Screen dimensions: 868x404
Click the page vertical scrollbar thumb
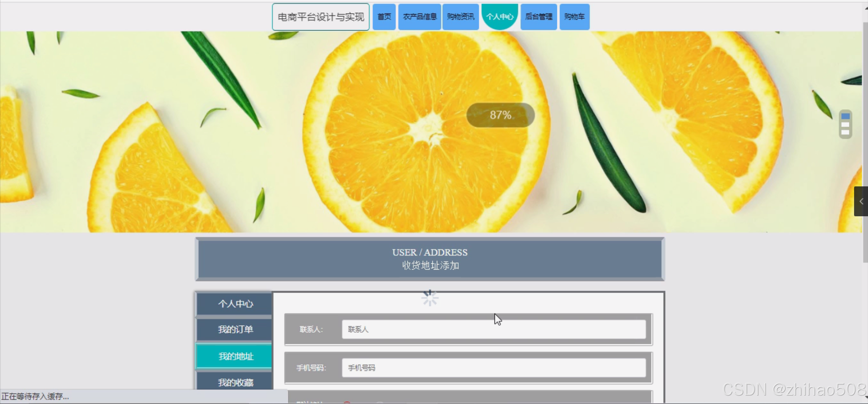(x=865, y=143)
